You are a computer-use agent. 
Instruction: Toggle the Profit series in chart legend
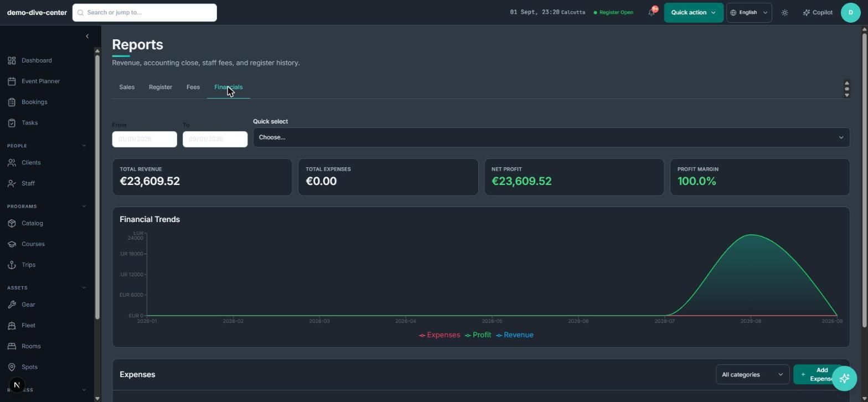click(x=478, y=335)
